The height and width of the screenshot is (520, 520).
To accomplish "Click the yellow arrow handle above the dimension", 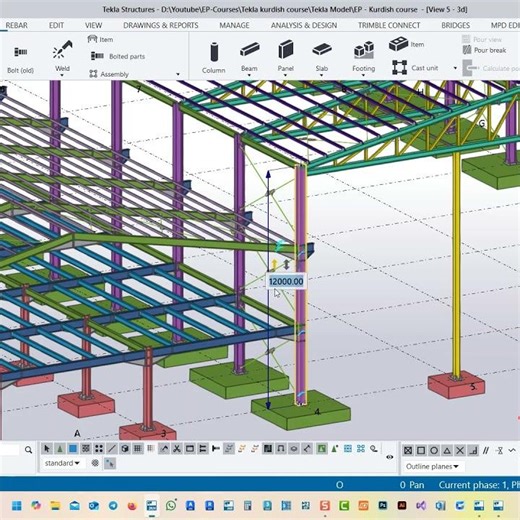I will [x=274, y=264].
